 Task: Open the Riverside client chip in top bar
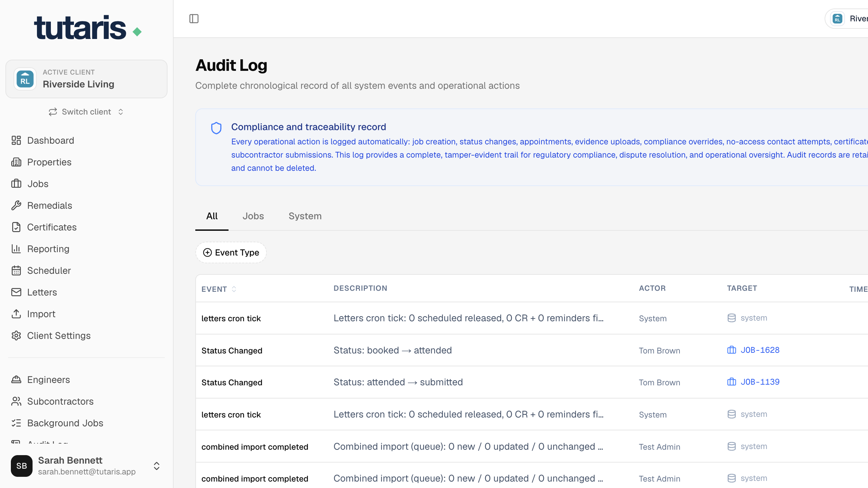[847, 19]
